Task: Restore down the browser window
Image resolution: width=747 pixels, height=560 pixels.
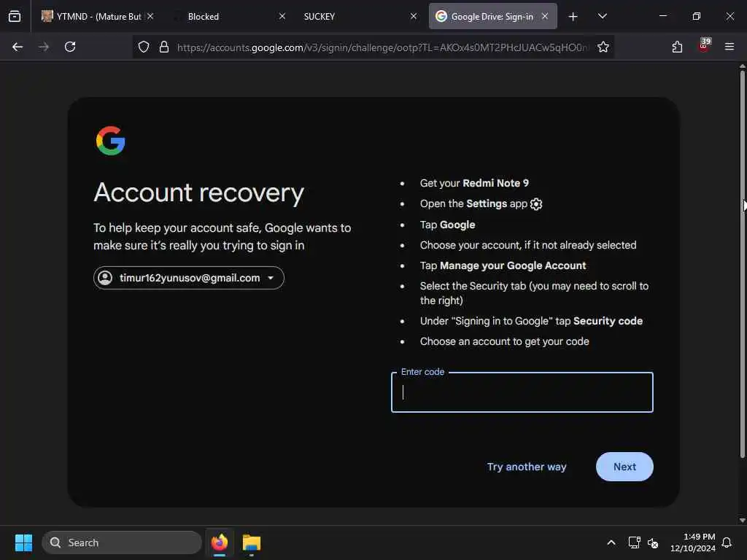Action: pos(696,16)
